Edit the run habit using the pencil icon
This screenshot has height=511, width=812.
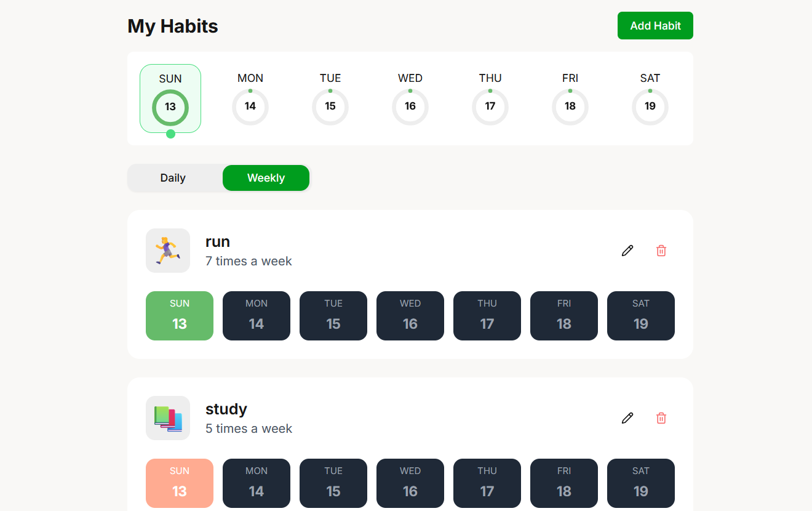(627, 251)
